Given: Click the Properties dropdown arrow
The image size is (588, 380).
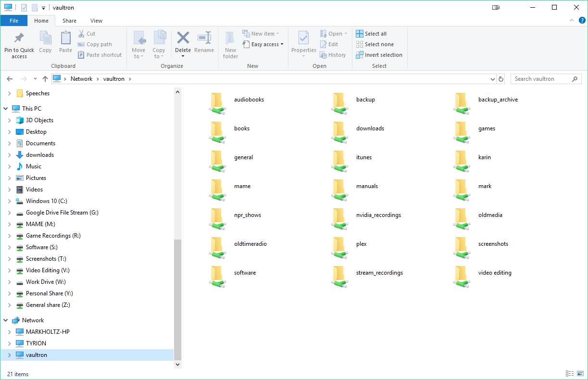Looking at the screenshot, I should [304, 56].
